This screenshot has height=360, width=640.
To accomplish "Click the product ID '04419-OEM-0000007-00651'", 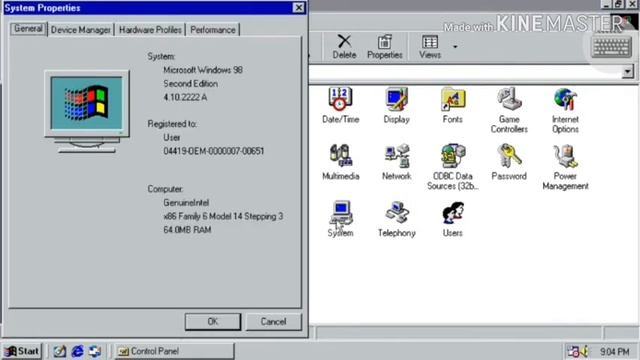I will (x=213, y=151).
